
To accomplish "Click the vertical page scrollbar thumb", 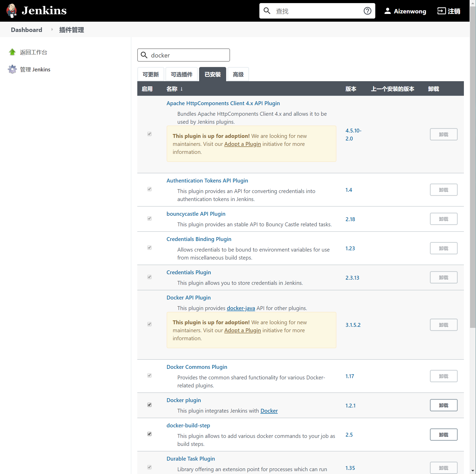I will tap(473, 167).
